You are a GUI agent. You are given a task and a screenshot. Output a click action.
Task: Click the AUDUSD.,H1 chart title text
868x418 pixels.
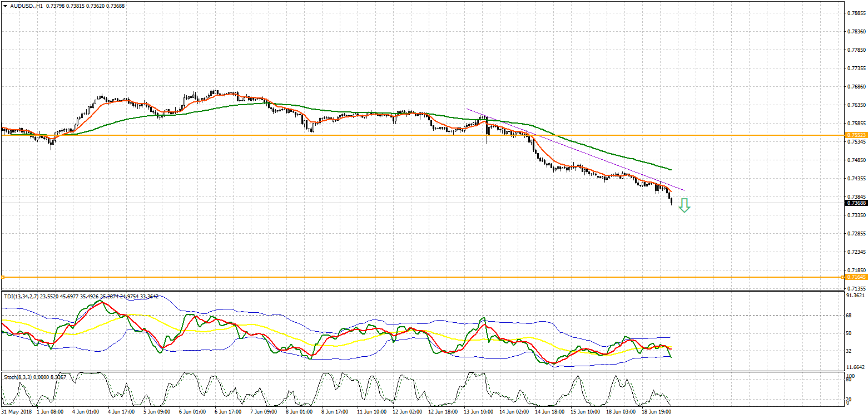[x=26, y=6]
